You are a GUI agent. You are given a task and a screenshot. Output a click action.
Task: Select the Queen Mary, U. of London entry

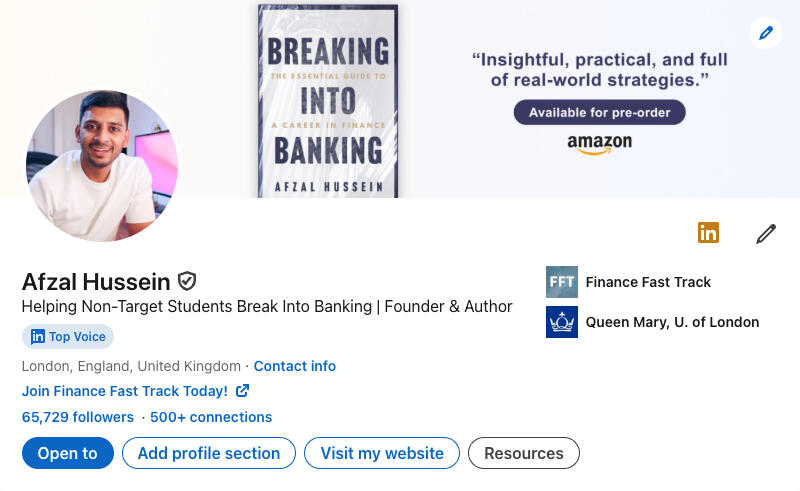[672, 322]
